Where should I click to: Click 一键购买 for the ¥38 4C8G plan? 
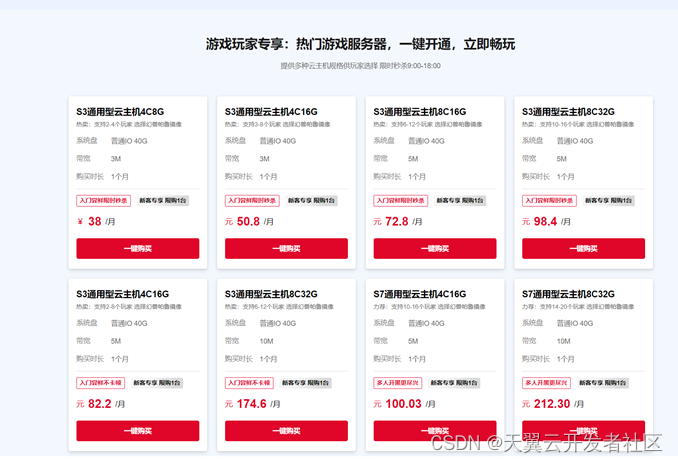[x=137, y=248]
